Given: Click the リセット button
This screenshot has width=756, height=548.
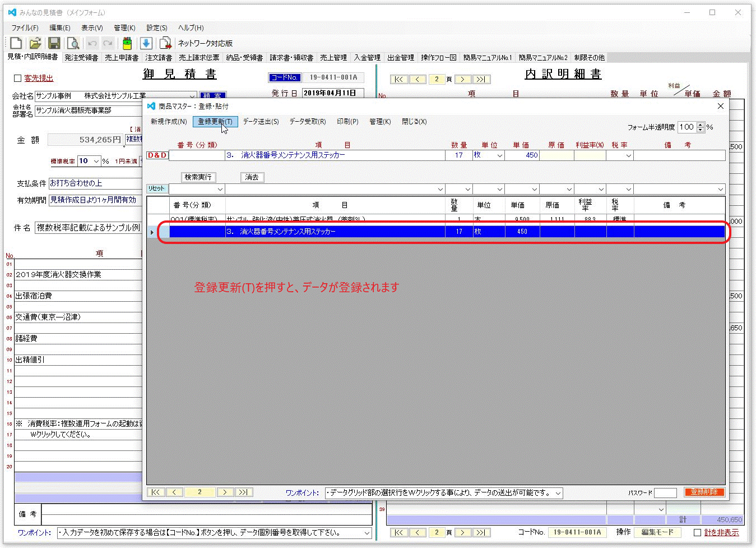Looking at the screenshot, I should [157, 188].
